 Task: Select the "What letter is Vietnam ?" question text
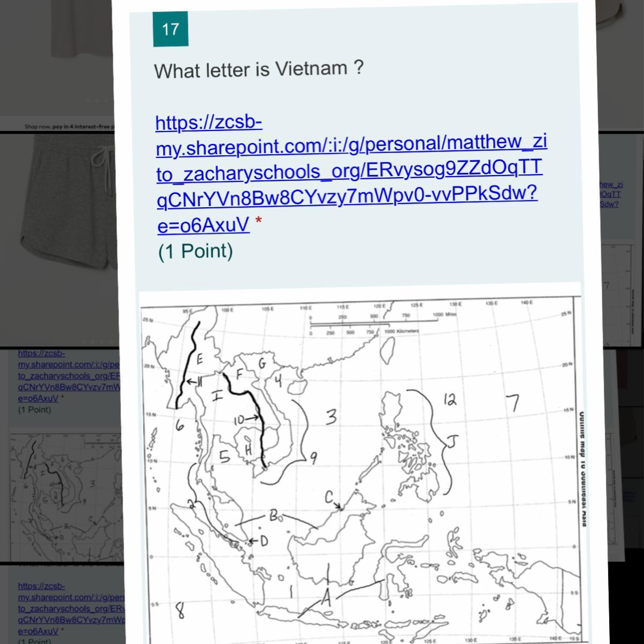point(259,69)
